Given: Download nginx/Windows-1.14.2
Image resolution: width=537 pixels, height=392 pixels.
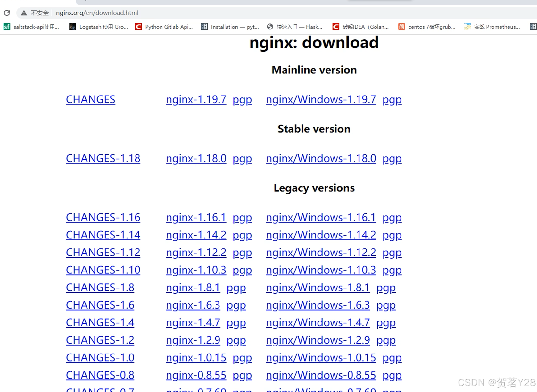Looking at the screenshot, I should (321, 235).
